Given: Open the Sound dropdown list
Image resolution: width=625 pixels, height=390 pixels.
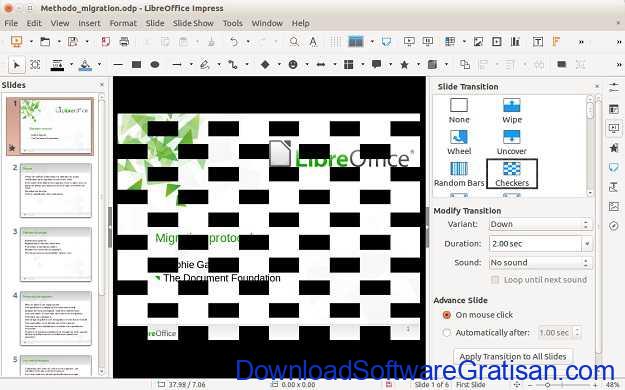Looking at the screenshot, I should pyautogui.click(x=540, y=262).
